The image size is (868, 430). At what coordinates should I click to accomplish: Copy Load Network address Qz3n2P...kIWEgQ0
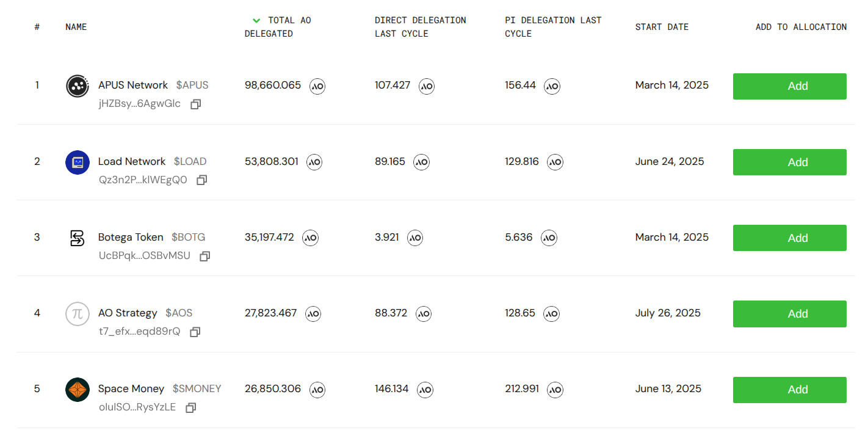(202, 180)
